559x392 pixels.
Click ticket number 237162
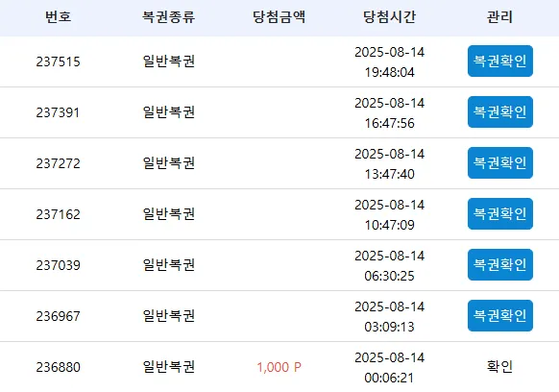pos(59,214)
